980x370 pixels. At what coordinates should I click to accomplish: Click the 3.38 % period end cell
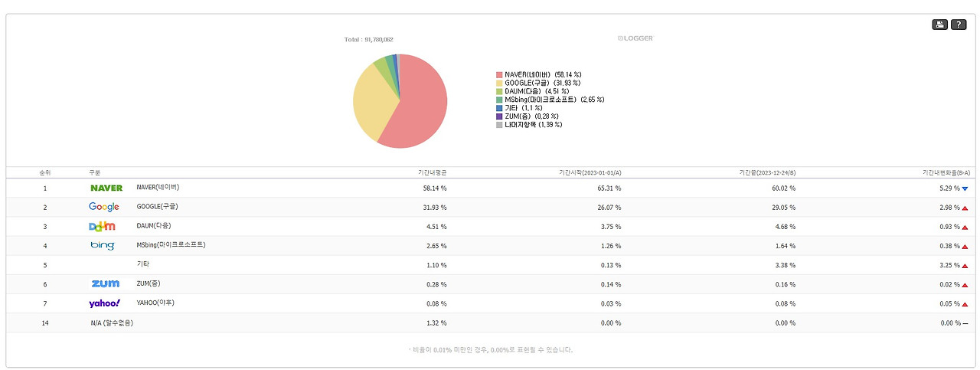(x=785, y=265)
